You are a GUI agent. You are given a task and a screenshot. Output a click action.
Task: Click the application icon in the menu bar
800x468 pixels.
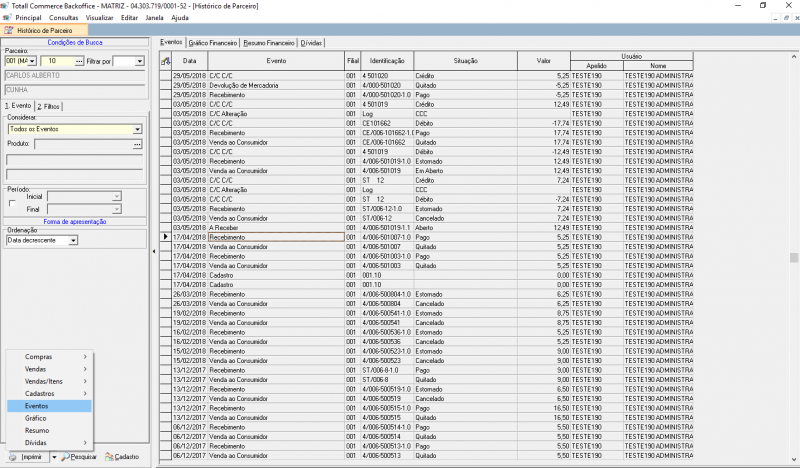pos(7,18)
